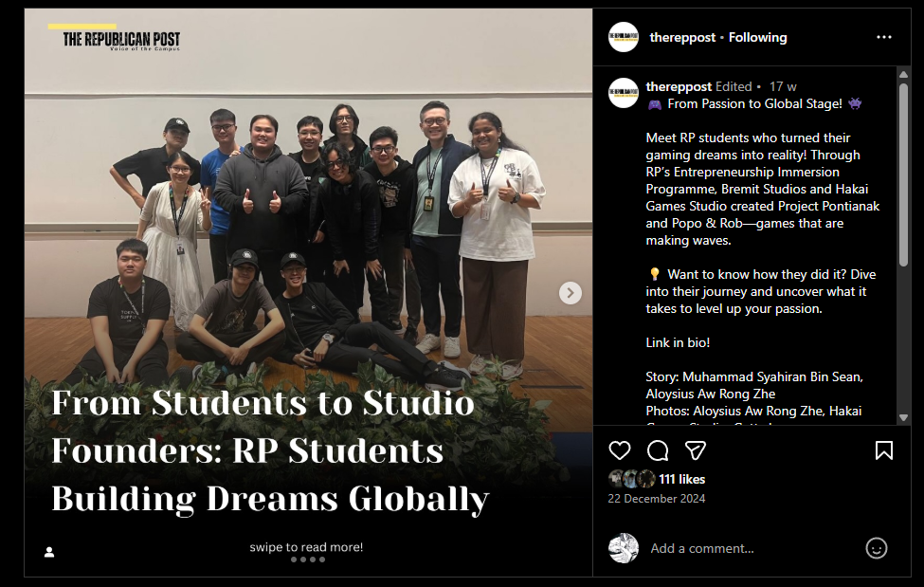Save post with the bookmark icon
The image size is (924, 587).
tap(884, 450)
